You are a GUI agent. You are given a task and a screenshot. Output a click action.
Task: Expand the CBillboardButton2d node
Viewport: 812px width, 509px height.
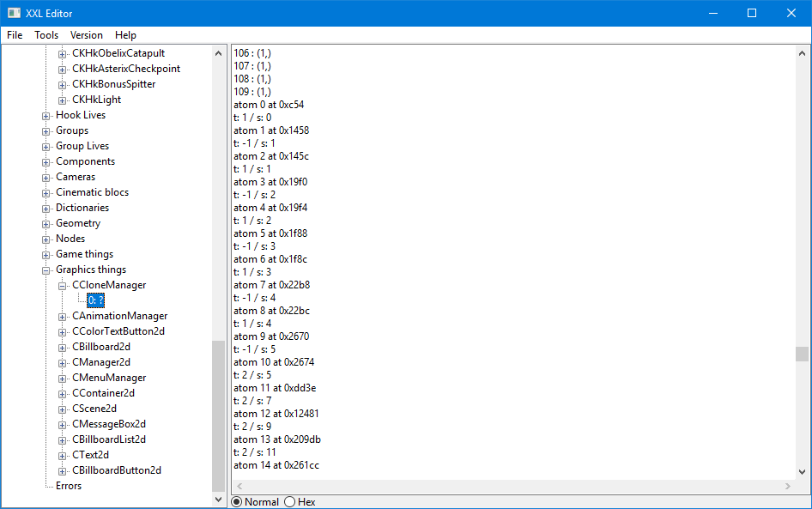point(62,472)
